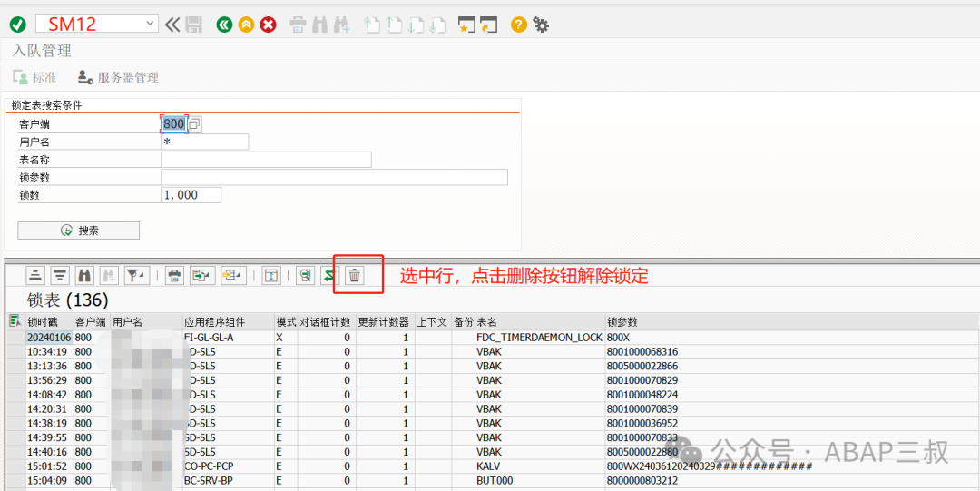Viewport: 980px width, 491px height.
Task: Click the yellow Exit icon
Action: [246, 25]
